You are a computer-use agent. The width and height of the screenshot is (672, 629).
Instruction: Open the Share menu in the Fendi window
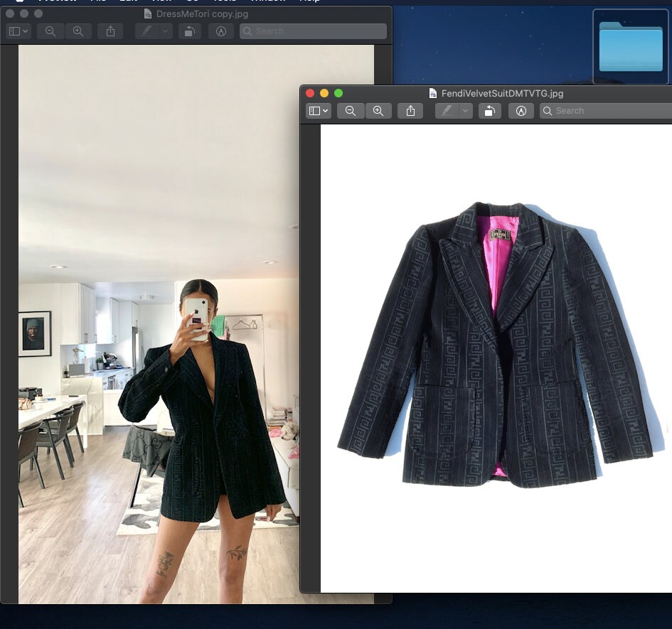pos(410,111)
